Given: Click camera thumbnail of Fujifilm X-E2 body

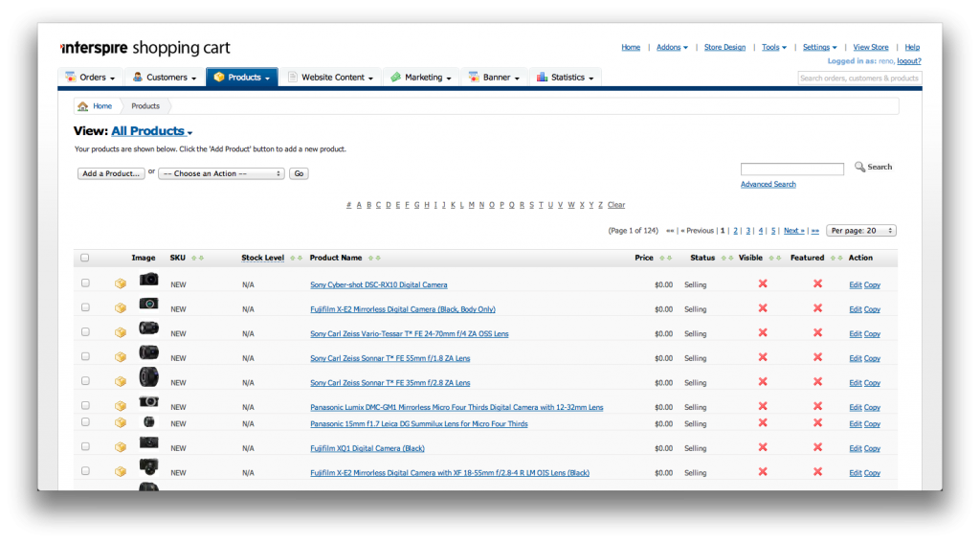Looking at the screenshot, I should click(148, 304).
